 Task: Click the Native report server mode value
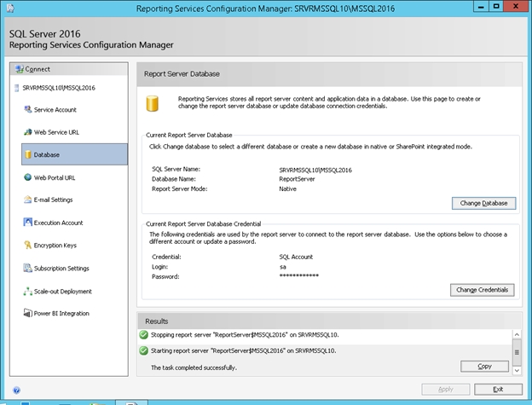coord(287,189)
